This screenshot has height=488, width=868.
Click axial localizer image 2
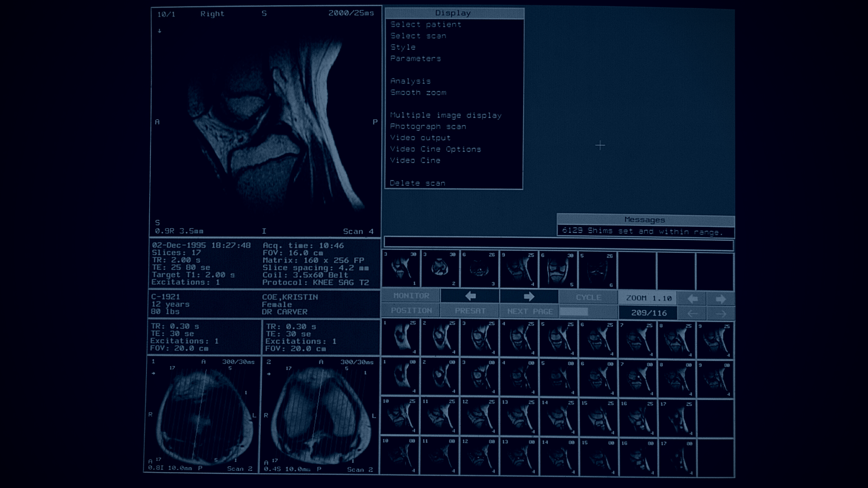pyautogui.click(x=320, y=415)
